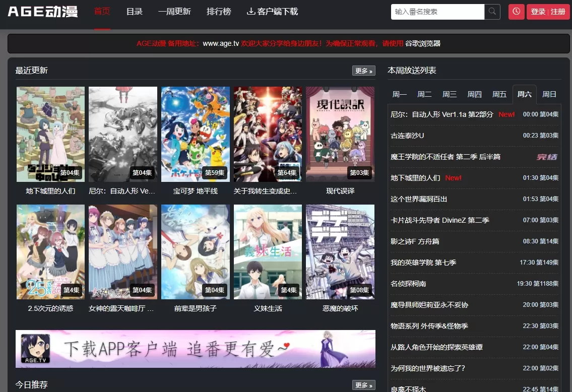The height and width of the screenshot is (392, 572).
Task: Open schedule entry 地下城里的人们
Action: coord(474,178)
